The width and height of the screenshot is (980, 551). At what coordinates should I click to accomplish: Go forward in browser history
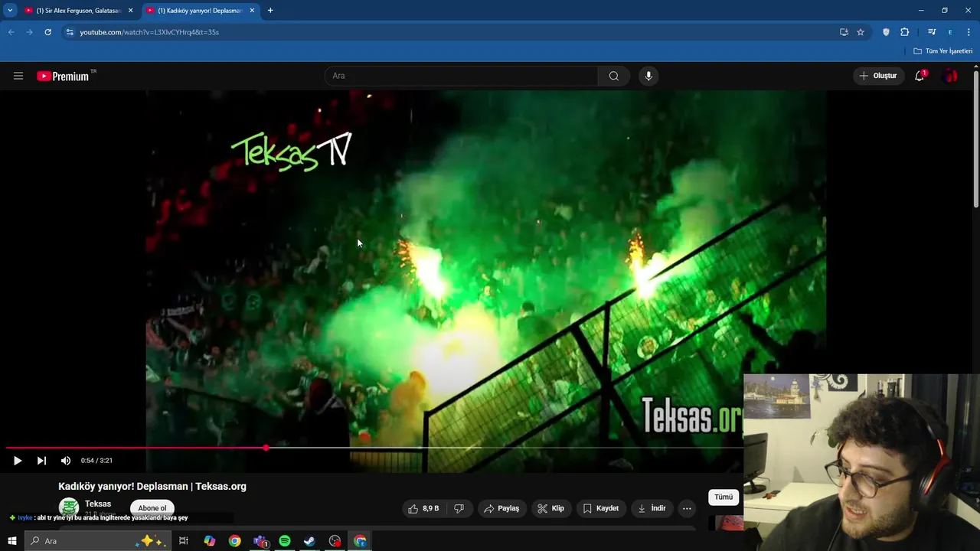pyautogui.click(x=29, y=32)
